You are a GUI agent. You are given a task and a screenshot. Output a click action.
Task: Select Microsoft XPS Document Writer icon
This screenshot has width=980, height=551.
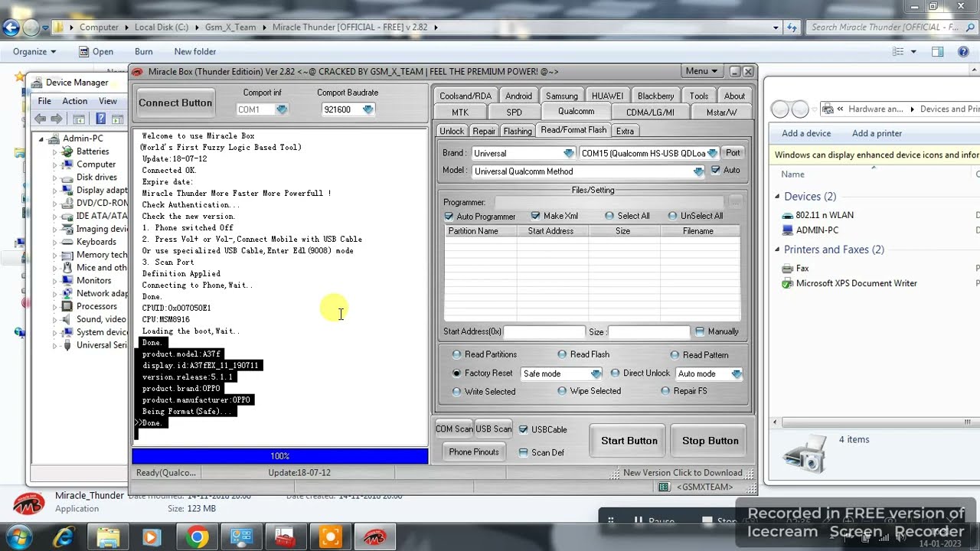click(x=788, y=283)
